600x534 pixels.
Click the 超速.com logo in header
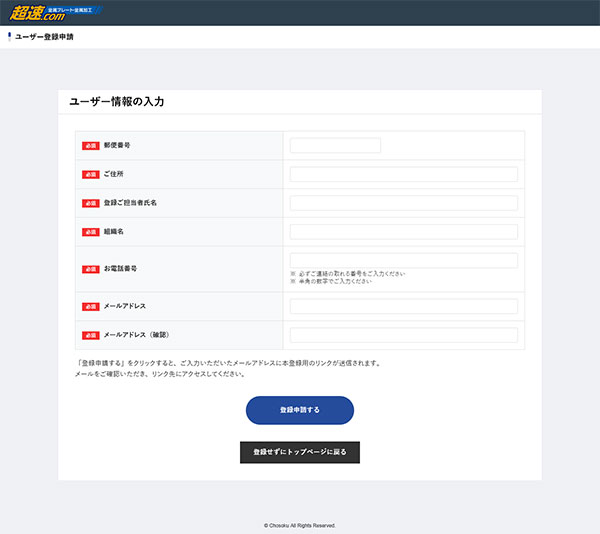(50, 13)
